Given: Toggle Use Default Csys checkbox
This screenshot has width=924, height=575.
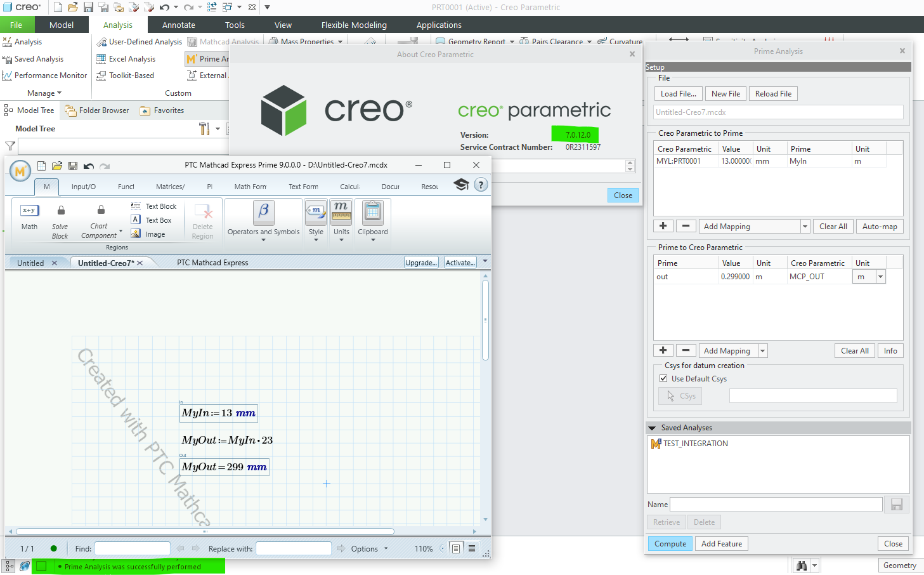Looking at the screenshot, I should [x=663, y=379].
